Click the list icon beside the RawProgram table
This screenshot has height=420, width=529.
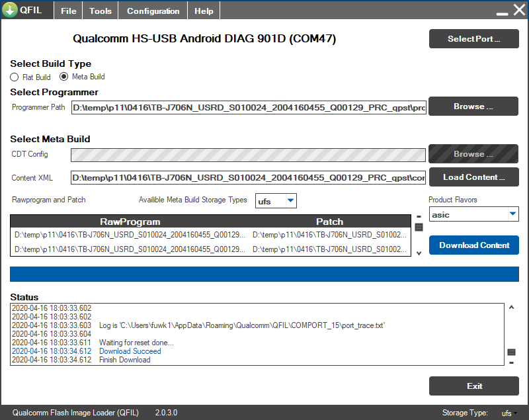click(x=419, y=228)
